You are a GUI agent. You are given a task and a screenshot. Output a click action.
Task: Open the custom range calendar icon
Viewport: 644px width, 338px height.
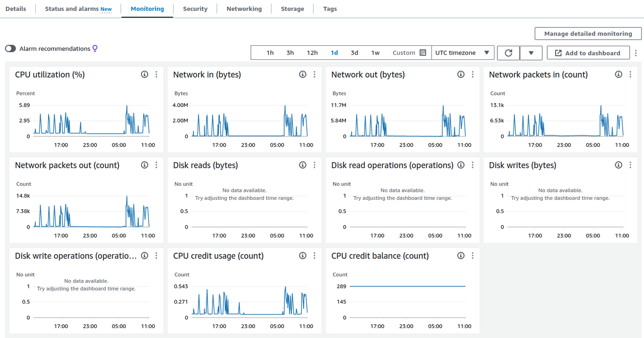click(x=423, y=53)
